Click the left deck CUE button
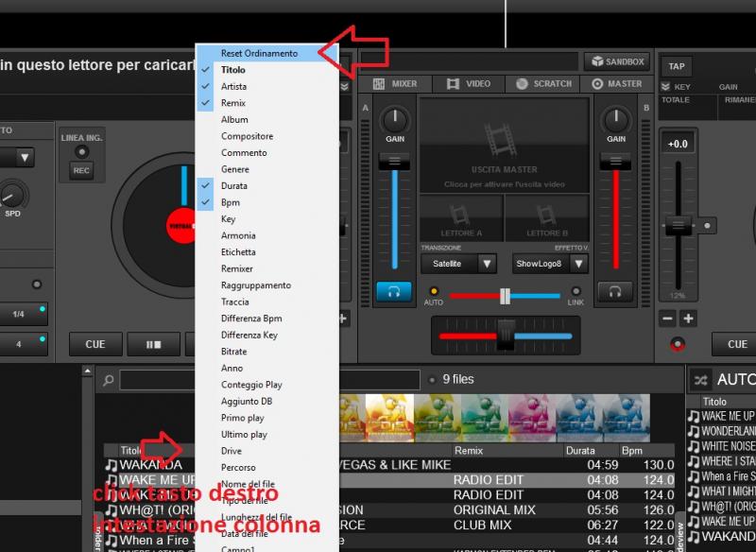756x552 pixels. 95,344
